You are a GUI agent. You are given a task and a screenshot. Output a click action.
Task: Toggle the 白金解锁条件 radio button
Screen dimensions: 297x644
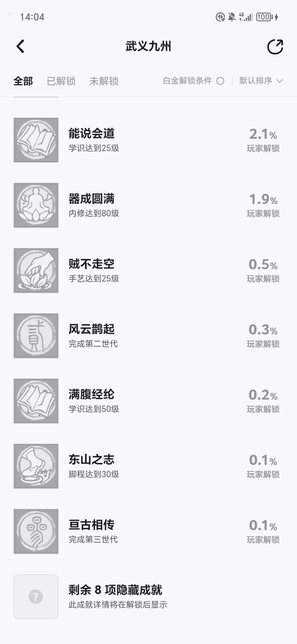pyautogui.click(x=220, y=81)
